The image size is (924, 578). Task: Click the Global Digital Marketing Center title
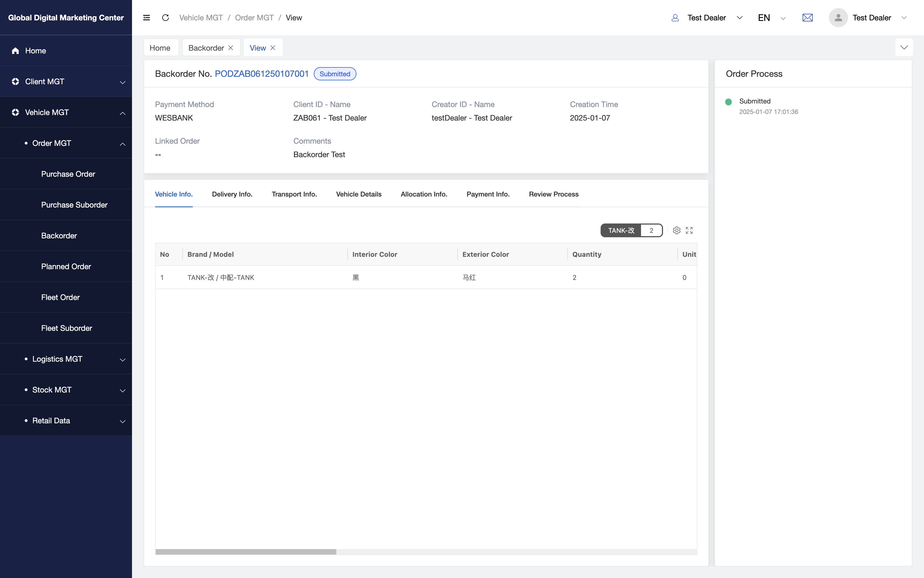click(x=66, y=18)
